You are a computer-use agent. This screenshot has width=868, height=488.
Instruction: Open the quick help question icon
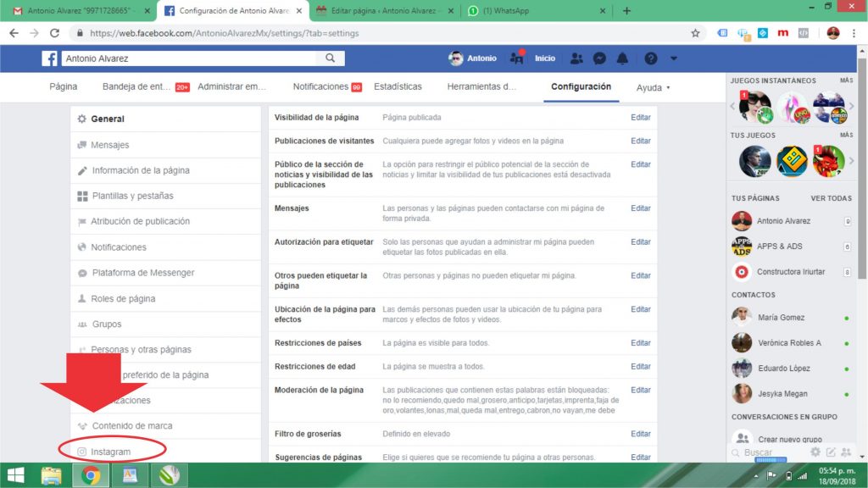tap(651, 58)
